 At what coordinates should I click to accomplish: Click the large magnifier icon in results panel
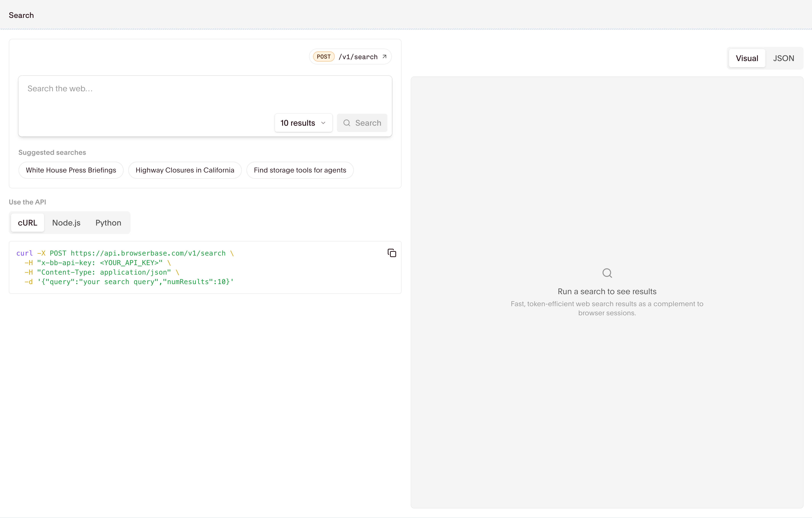pos(607,273)
